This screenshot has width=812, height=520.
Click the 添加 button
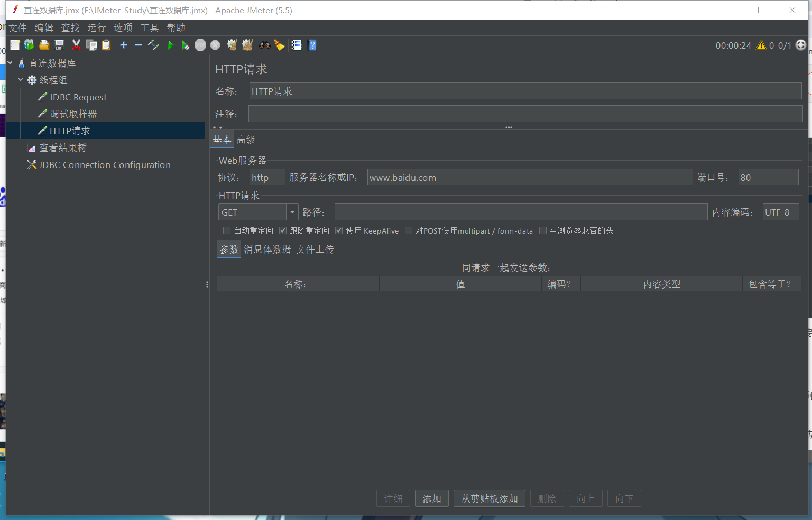click(x=432, y=498)
